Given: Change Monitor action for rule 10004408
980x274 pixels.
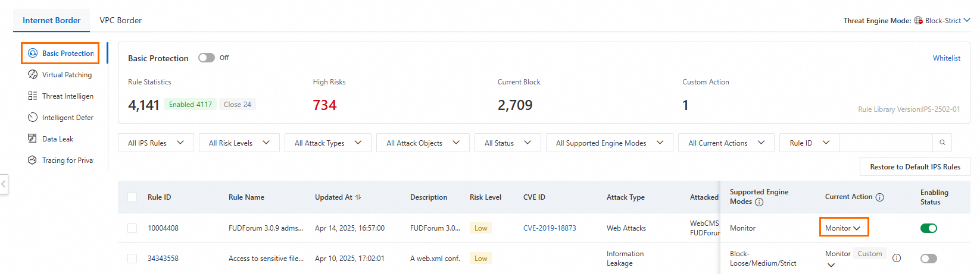Looking at the screenshot, I should (844, 228).
